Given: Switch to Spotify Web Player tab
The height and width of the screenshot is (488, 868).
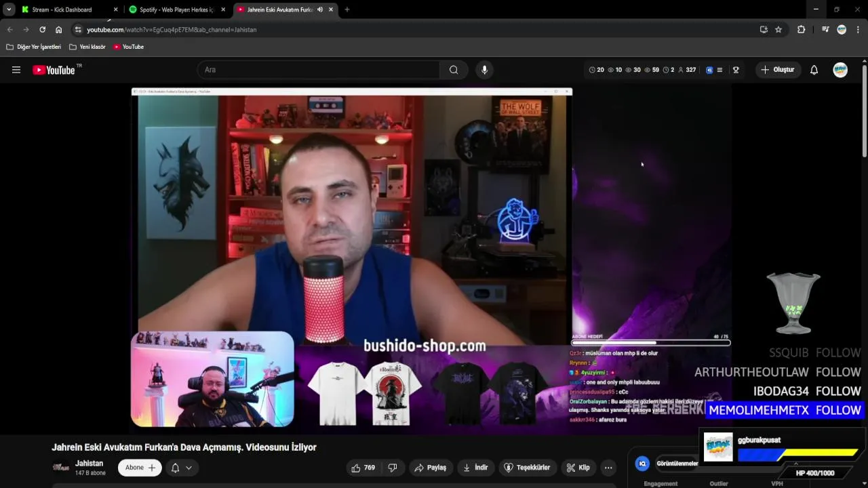Looking at the screenshot, I should point(176,9).
